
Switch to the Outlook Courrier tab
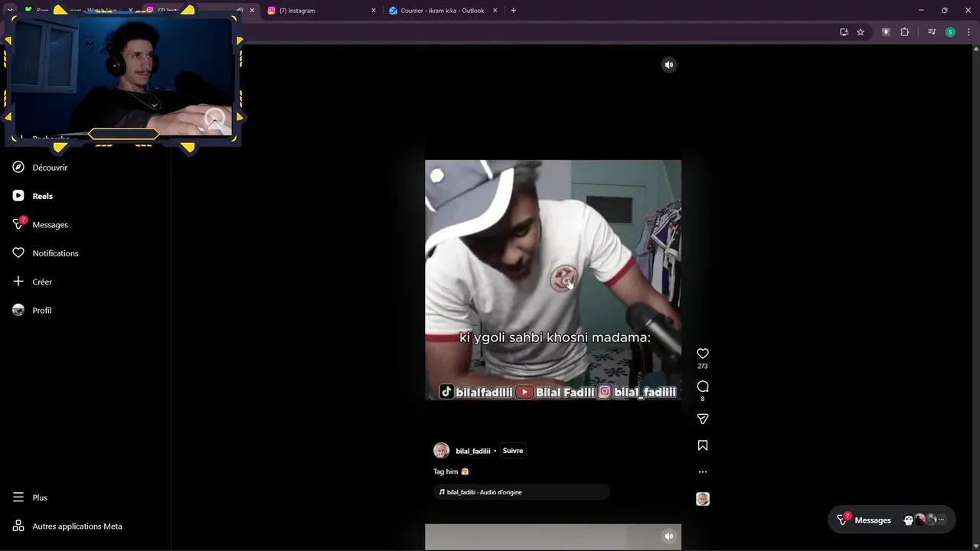pyautogui.click(x=443, y=11)
